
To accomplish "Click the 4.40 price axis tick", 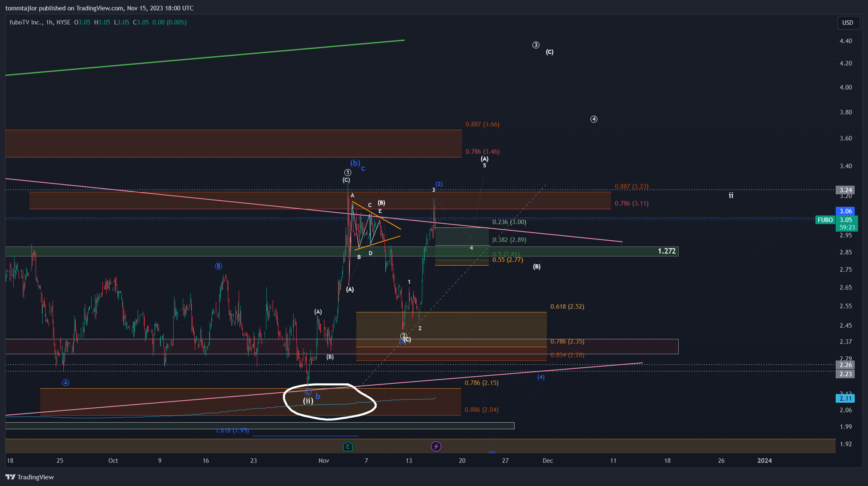I will [846, 41].
